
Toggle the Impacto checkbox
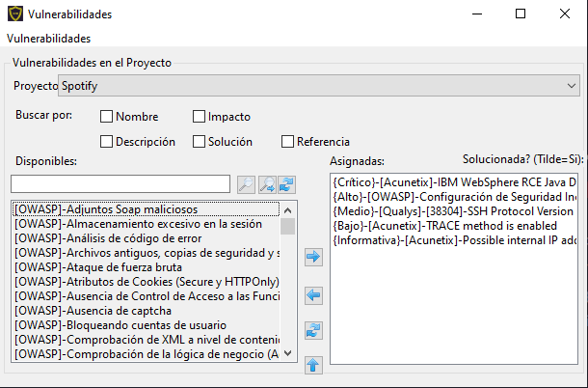200,117
